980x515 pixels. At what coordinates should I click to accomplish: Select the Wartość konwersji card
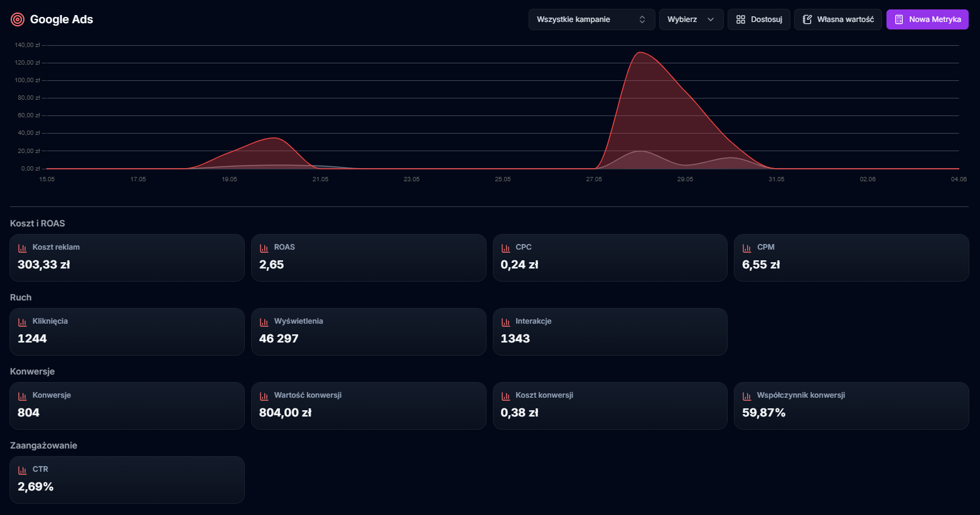pos(369,406)
